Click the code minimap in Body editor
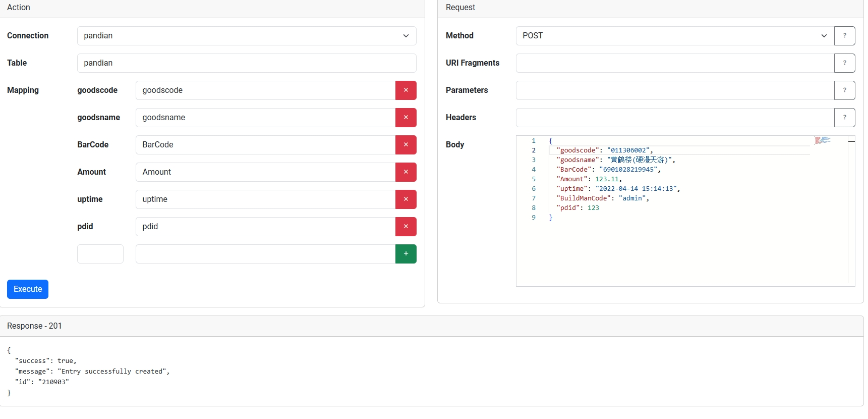868x419 pixels. click(x=823, y=140)
